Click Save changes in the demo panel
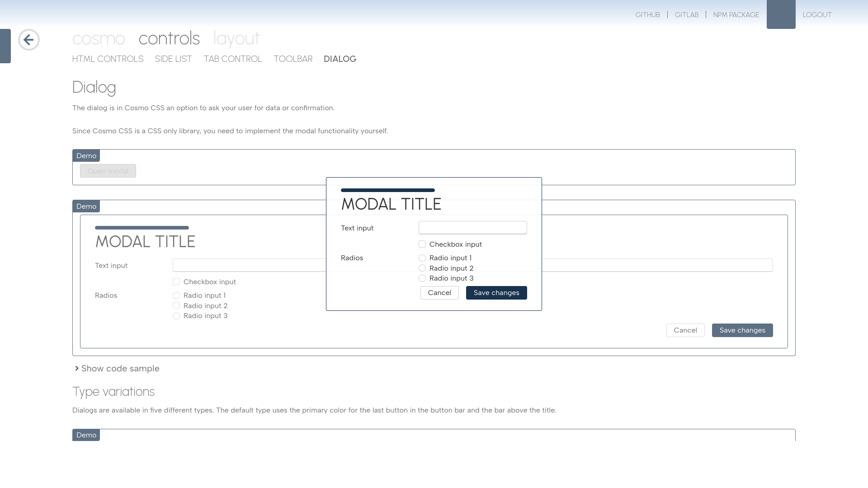This screenshot has height=488, width=868. tap(742, 330)
